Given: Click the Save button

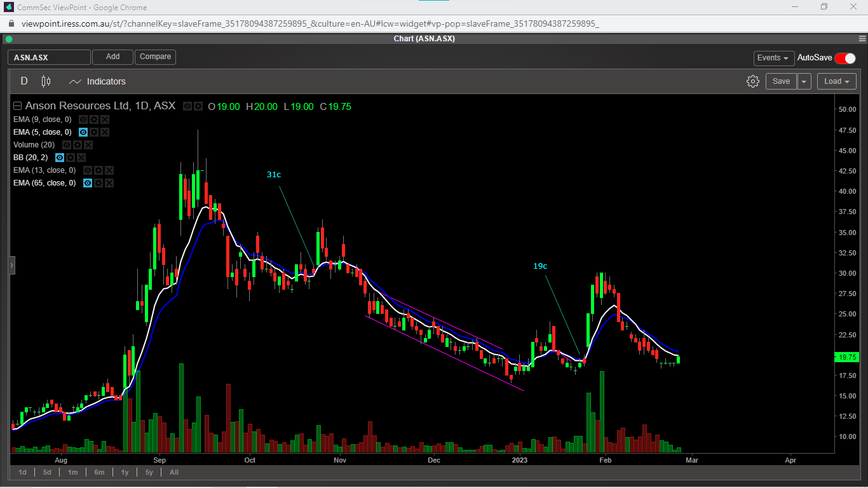Looking at the screenshot, I should (x=781, y=81).
